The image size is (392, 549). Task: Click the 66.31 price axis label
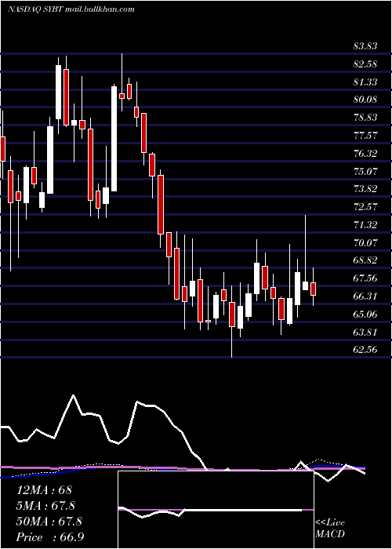[365, 296]
